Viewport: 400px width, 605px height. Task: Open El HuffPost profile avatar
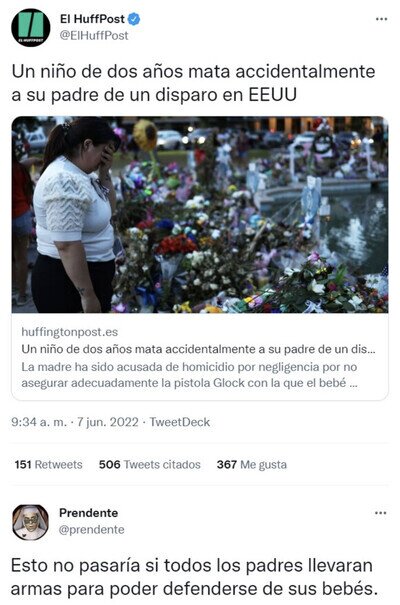click(30, 28)
